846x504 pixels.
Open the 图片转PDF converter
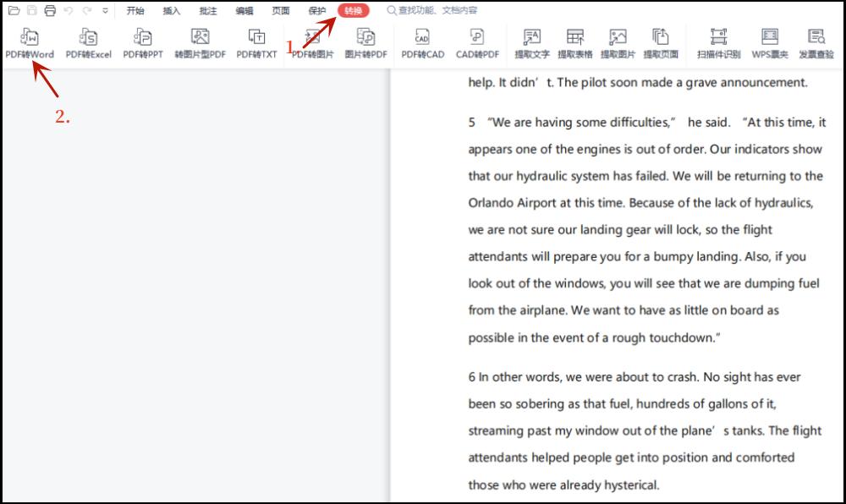pos(365,43)
